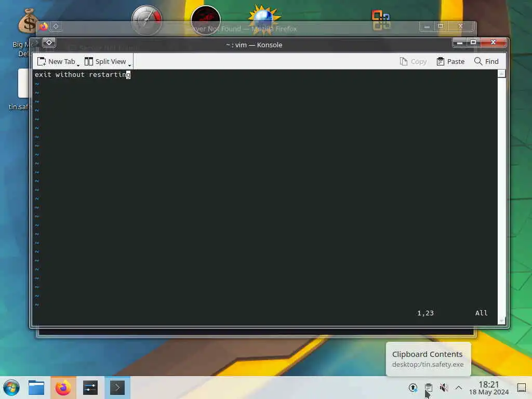This screenshot has width=532, height=399.
Task: Click the Clipboard Contents tooltip
Action: pos(428,359)
